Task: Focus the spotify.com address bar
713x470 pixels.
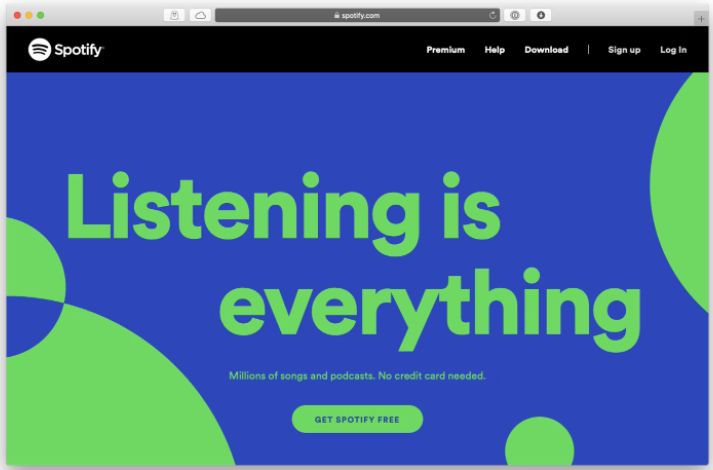Action: pos(357,15)
